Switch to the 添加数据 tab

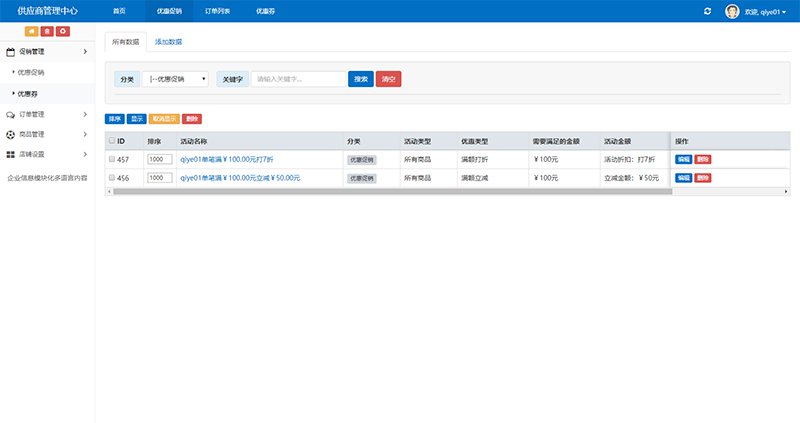coord(168,42)
